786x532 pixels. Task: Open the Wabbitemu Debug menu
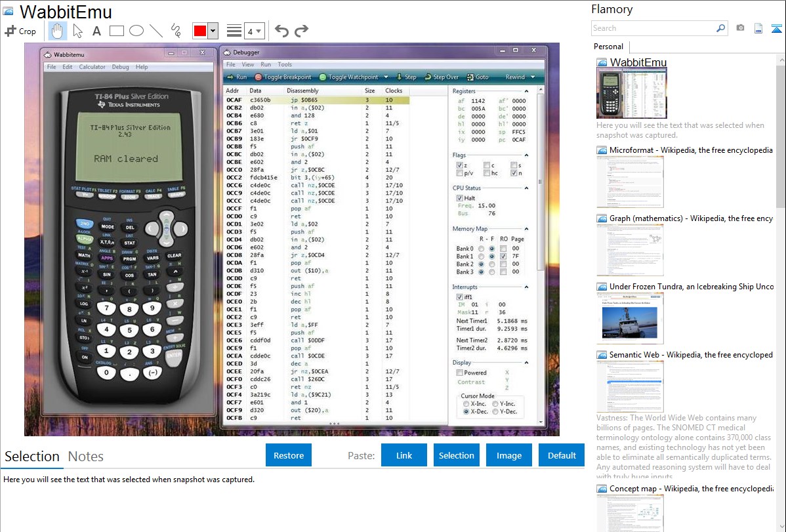coord(120,67)
